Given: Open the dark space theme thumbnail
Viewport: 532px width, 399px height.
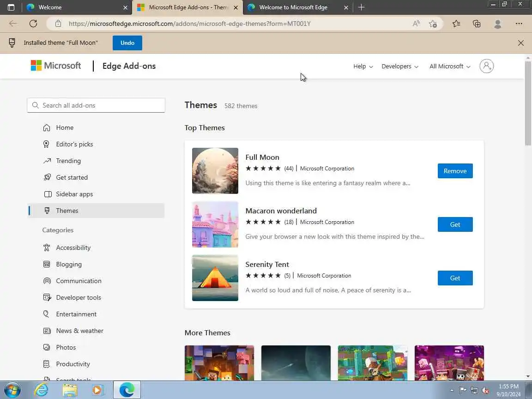Looking at the screenshot, I should (x=296, y=363).
